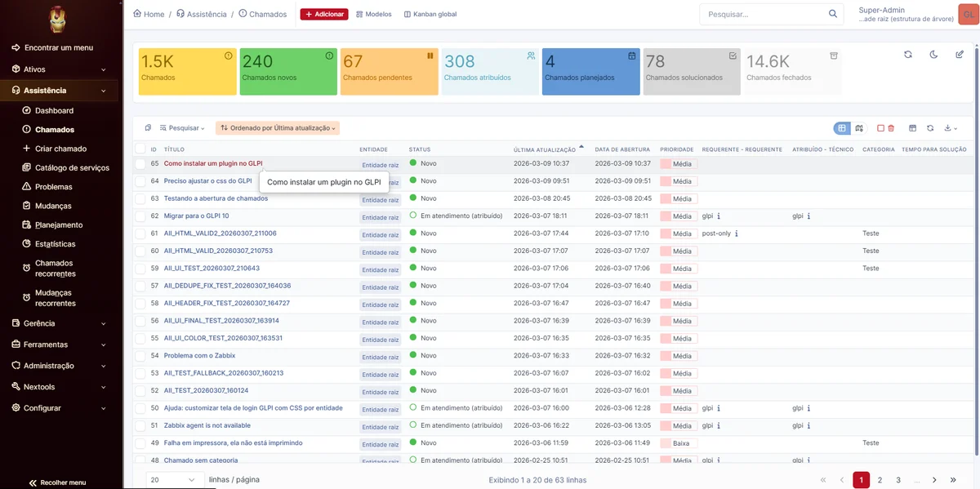Check the select-all checkbox in the table header

(140, 149)
